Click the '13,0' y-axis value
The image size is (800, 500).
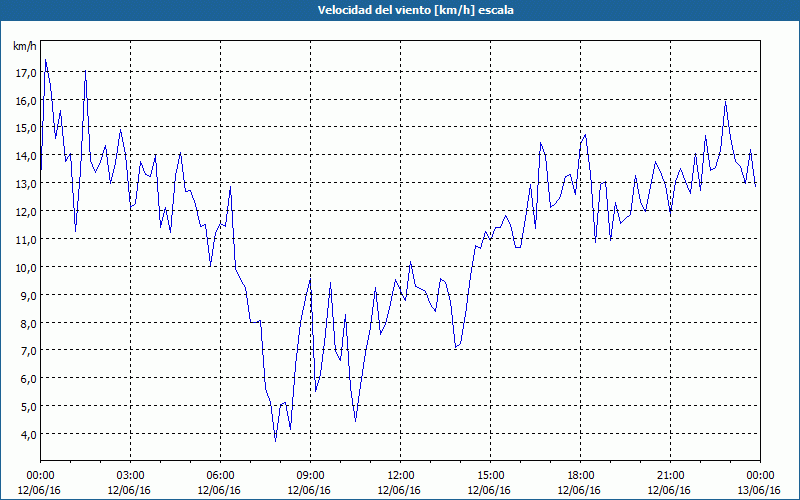[x=26, y=184]
